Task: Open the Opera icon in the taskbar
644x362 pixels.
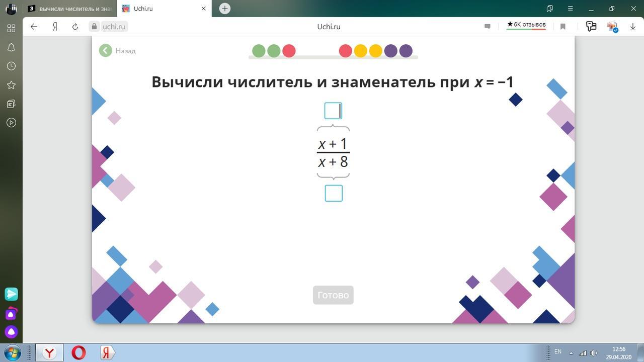Action: (78, 352)
